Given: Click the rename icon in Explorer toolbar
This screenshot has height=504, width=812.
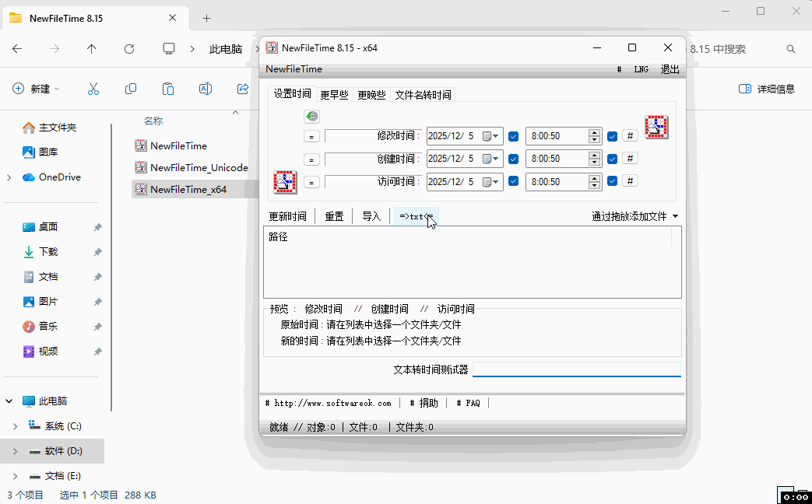Looking at the screenshot, I should coord(206,89).
